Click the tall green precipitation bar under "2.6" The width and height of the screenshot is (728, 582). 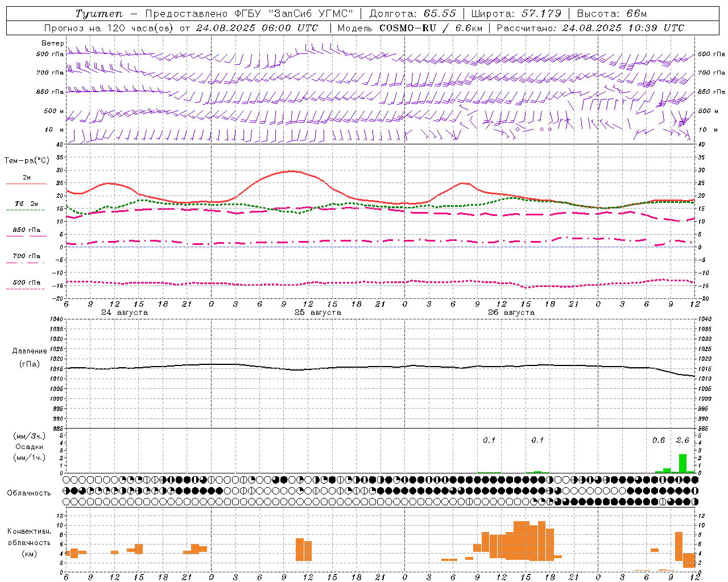pyautogui.click(x=682, y=463)
